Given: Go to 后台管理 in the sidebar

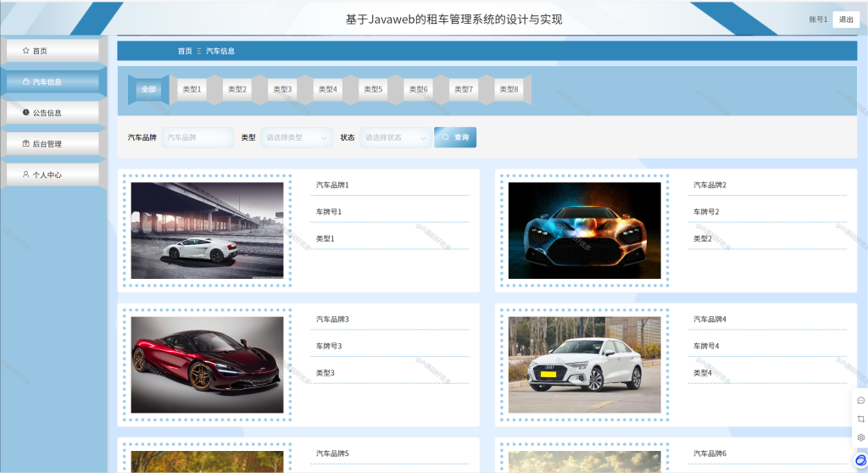Looking at the screenshot, I should [x=53, y=143].
